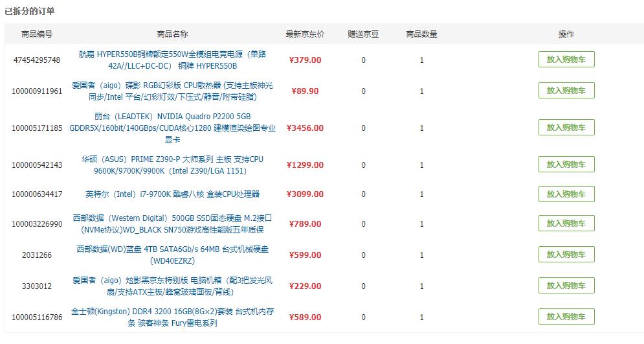Add WD_BLACK SN750 500GB SSD to cart

566,224
